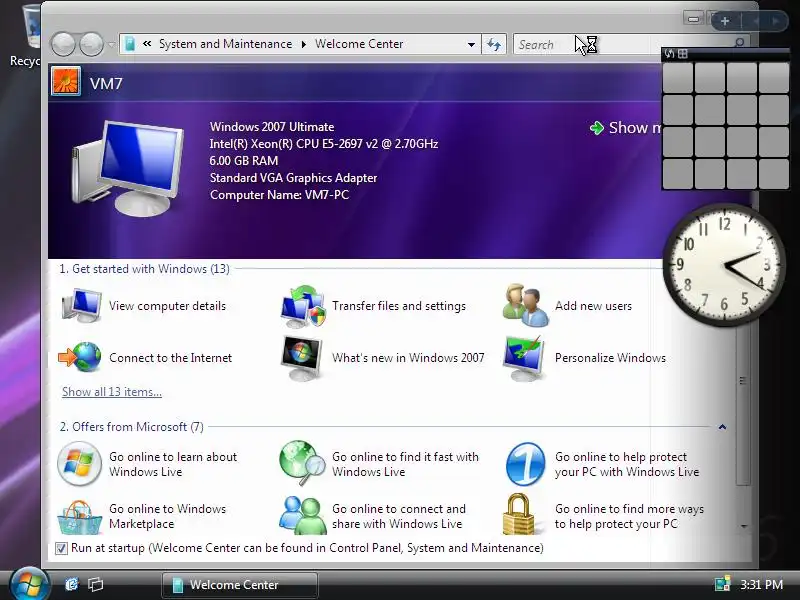This screenshot has height=600, width=800.
Task: Open Windows Live protect PC icon
Action: pos(526,464)
